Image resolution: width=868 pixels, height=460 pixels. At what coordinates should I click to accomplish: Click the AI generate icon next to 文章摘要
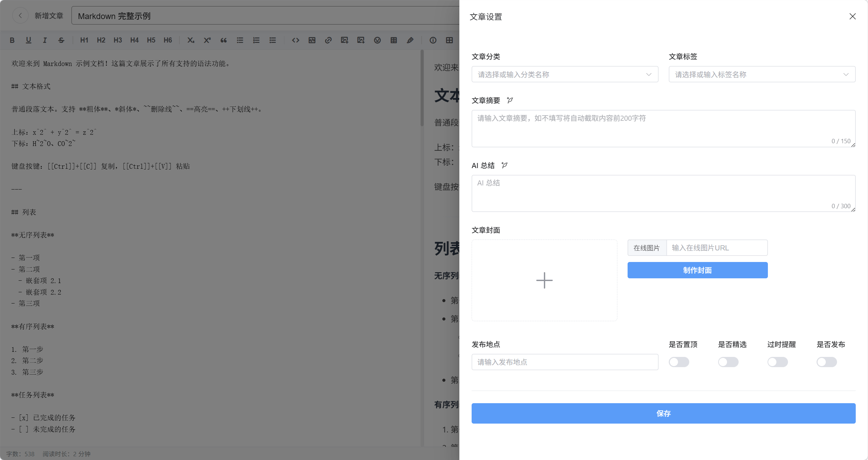pyautogui.click(x=510, y=100)
